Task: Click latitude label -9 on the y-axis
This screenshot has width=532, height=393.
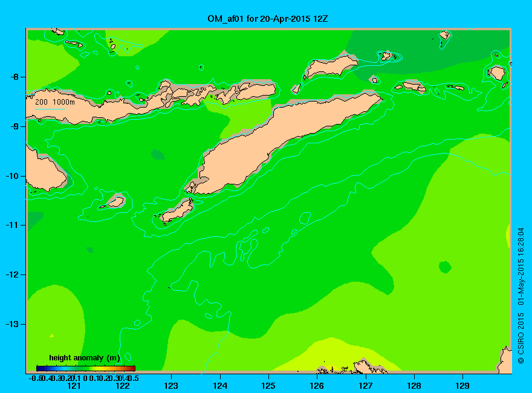Action: point(15,126)
